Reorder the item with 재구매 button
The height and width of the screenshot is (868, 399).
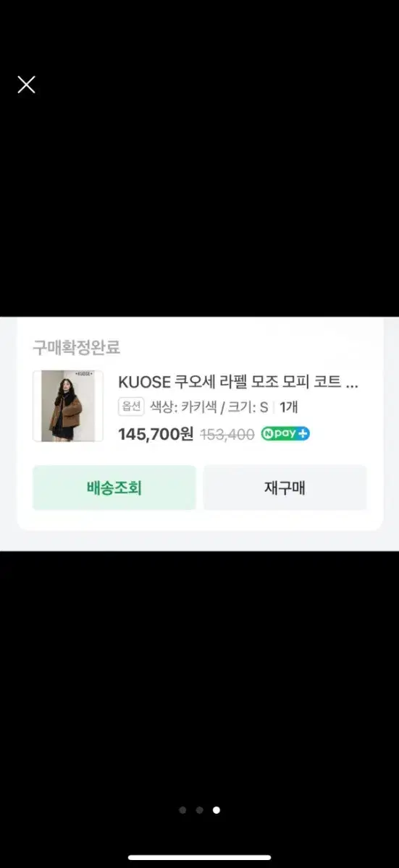pyautogui.click(x=285, y=488)
